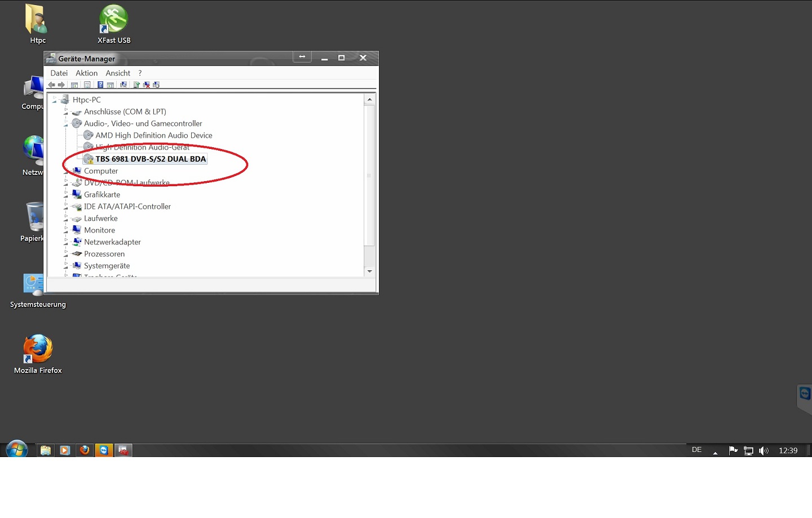Viewport: 812px width, 518px height.
Task: Click the tree scrollbar down arrow
Action: [369, 271]
